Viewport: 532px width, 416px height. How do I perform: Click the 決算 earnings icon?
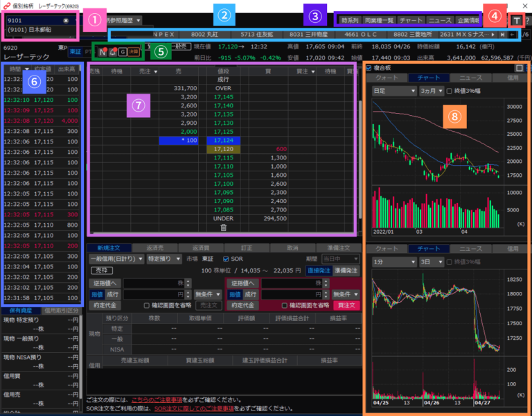click(134, 51)
